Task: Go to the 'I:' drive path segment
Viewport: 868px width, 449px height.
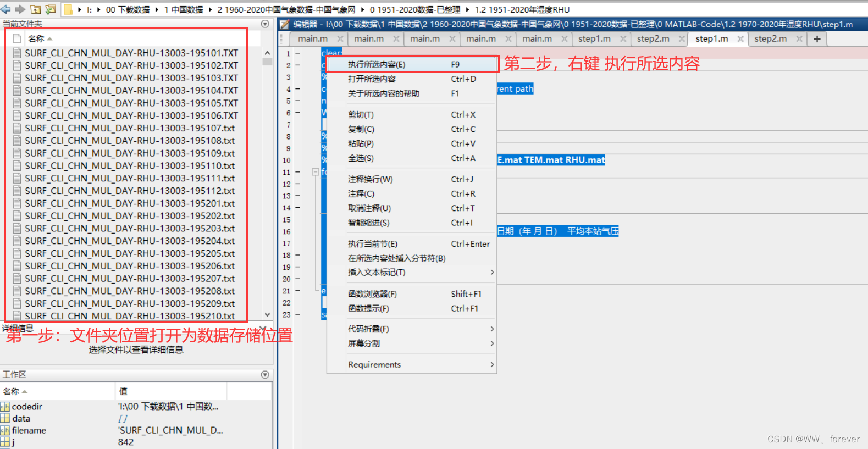Action: tap(89, 10)
